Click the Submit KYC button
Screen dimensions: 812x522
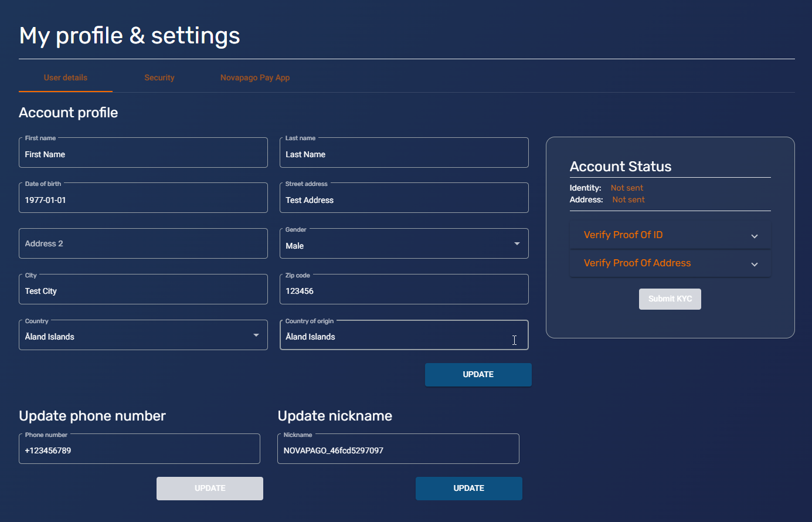pos(670,299)
